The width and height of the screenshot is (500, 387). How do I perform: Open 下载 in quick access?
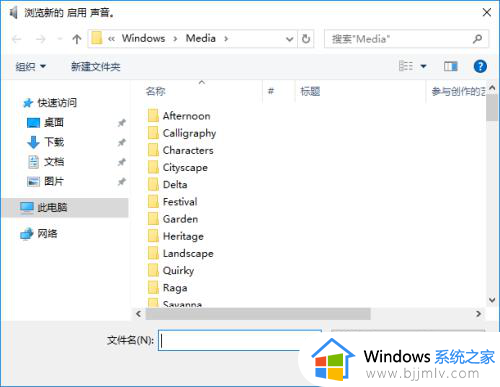click(45, 142)
